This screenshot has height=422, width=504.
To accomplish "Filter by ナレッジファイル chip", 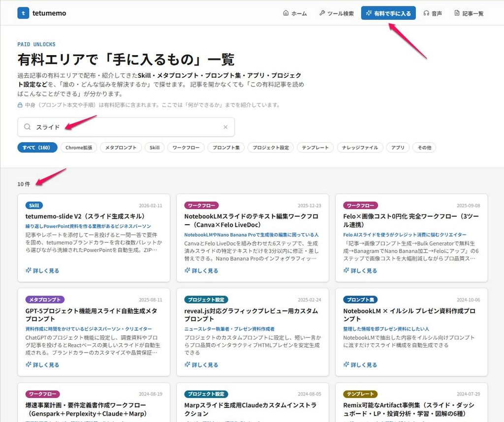I will (360, 148).
